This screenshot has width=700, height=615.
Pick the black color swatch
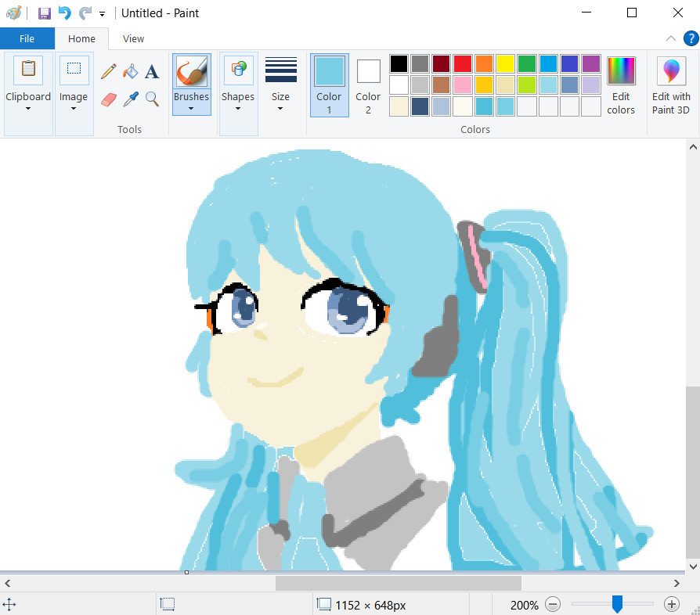[x=399, y=63]
